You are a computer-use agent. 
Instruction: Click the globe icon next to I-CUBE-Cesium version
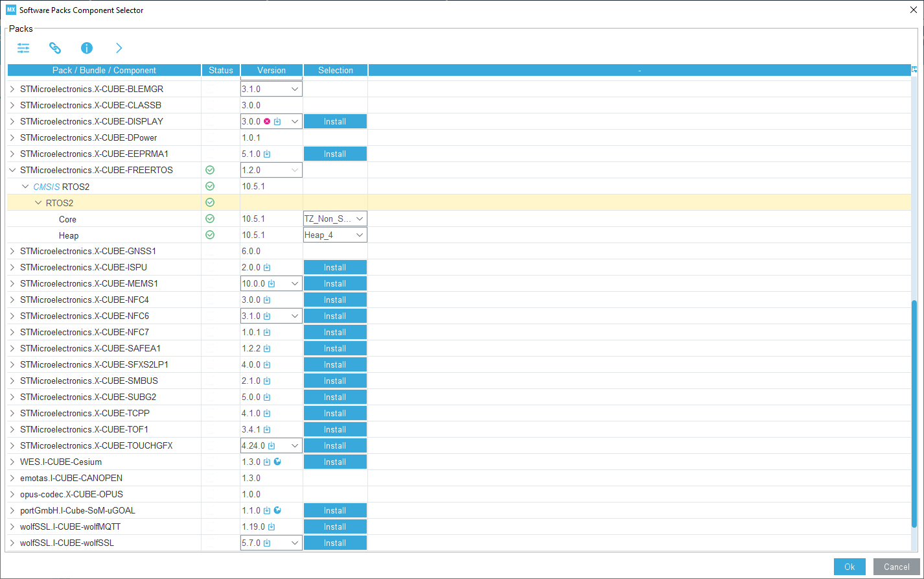tap(277, 462)
